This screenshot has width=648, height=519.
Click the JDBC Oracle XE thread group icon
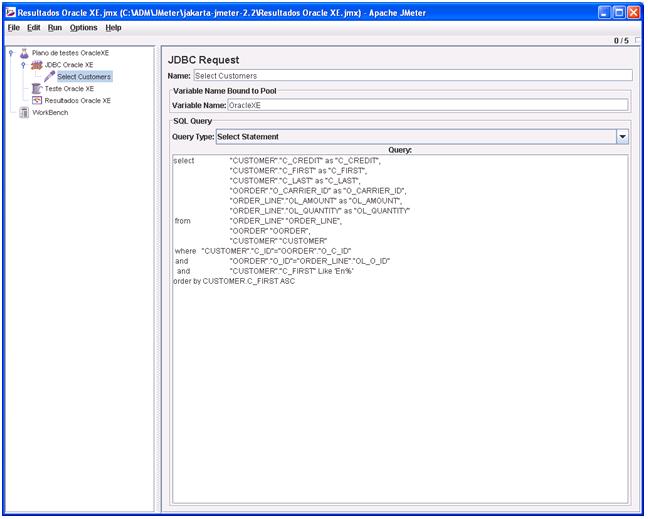37,64
